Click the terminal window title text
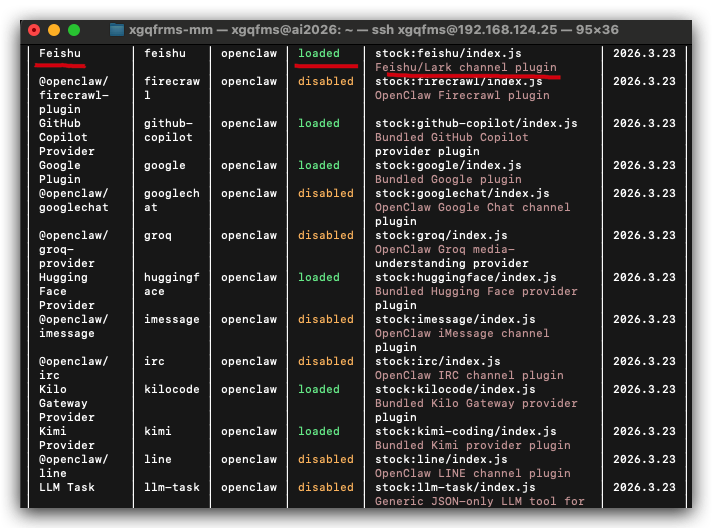 click(x=373, y=30)
